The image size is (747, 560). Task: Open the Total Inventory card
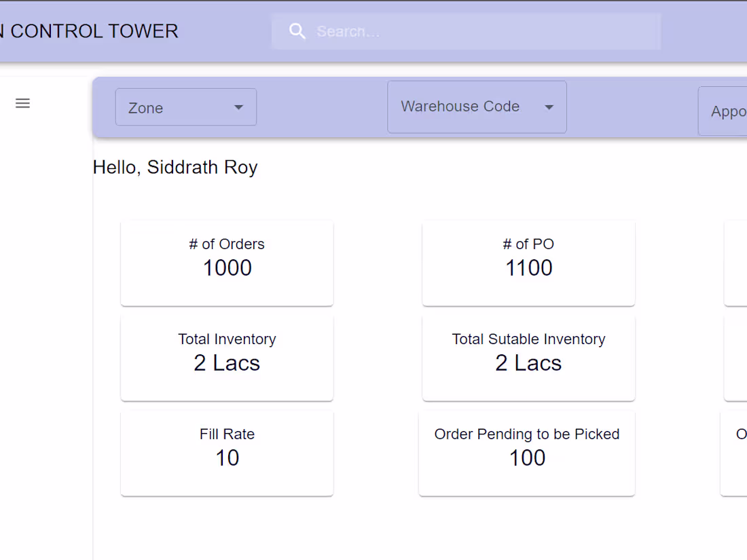227,358
